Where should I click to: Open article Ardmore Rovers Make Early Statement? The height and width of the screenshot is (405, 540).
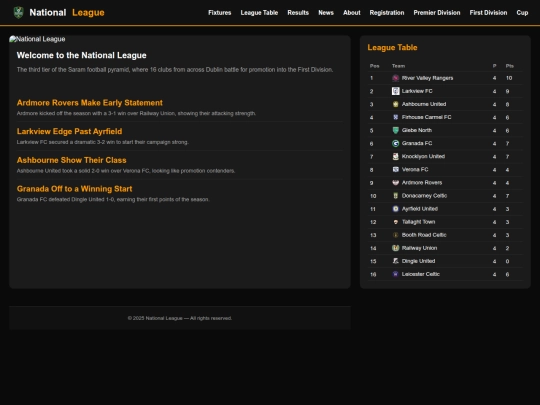click(x=90, y=103)
